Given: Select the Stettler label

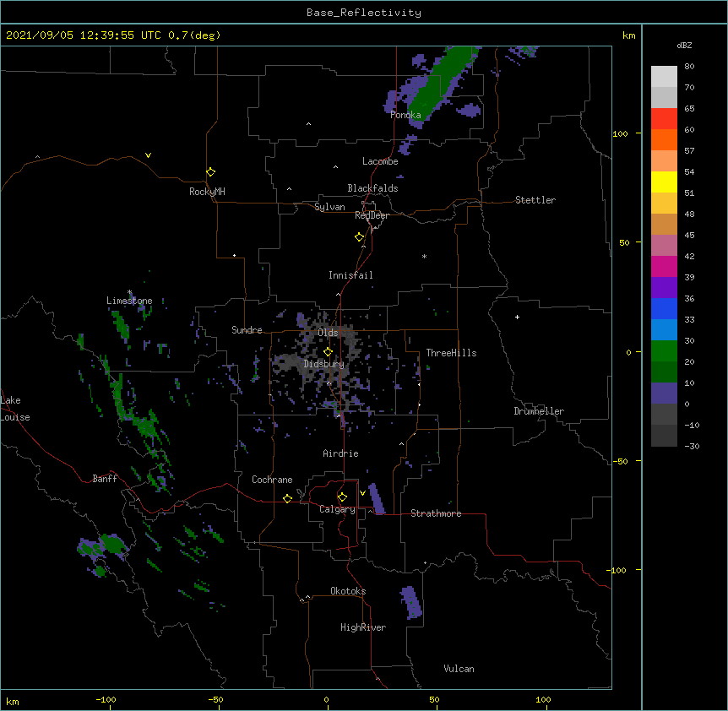Looking at the screenshot, I should (x=535, y=200).
